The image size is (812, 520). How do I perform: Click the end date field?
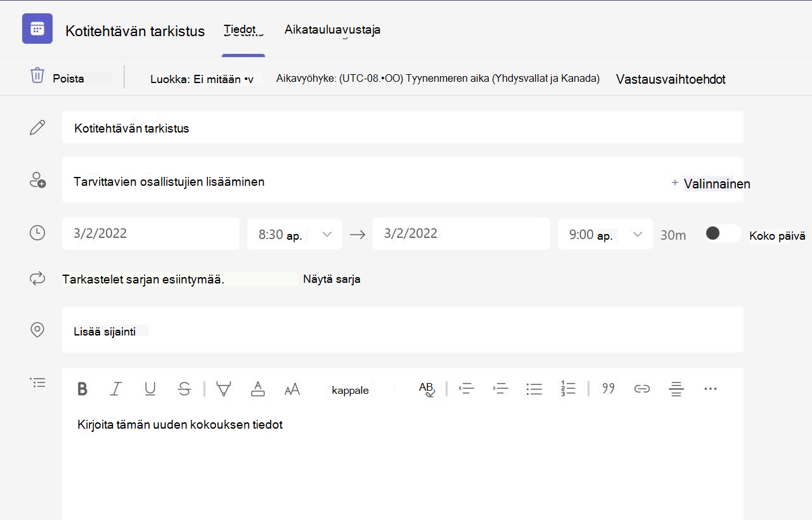461,233
